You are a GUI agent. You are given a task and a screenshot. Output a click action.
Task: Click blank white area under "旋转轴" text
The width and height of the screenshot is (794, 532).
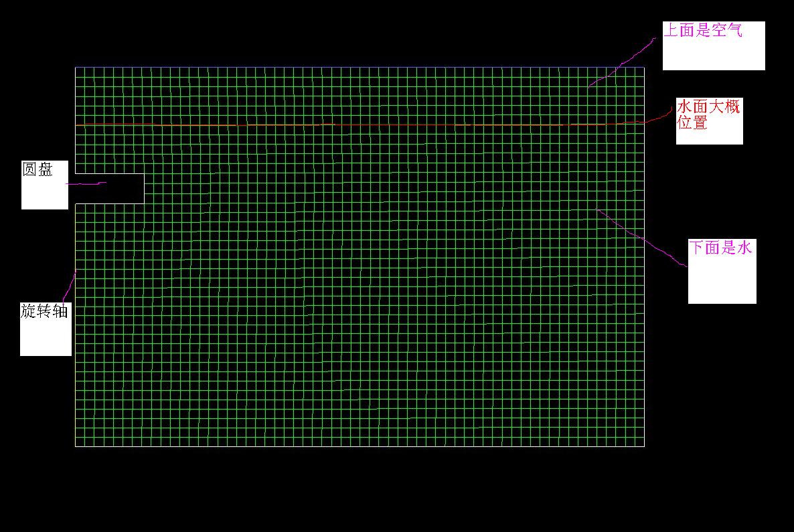46,339
